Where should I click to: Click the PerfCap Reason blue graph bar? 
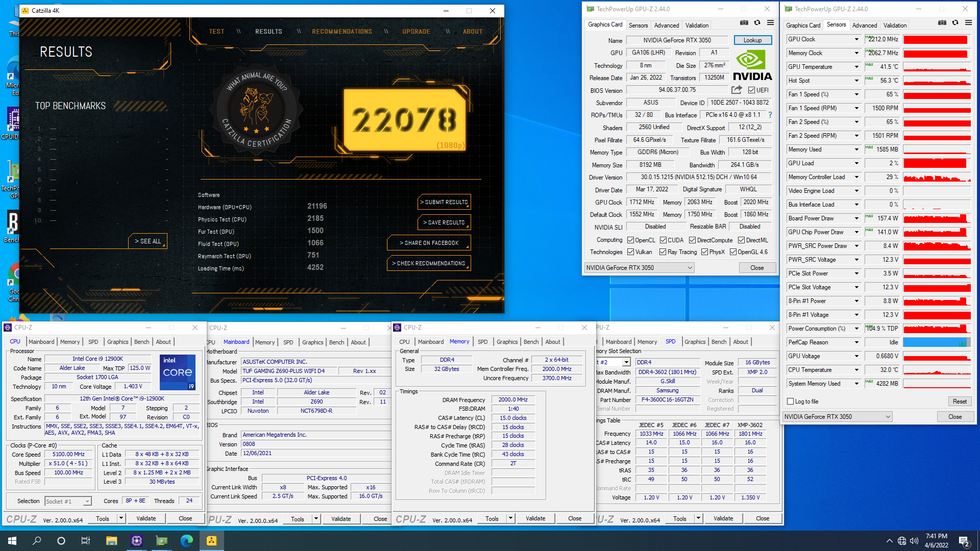click(x=937, y=342)
